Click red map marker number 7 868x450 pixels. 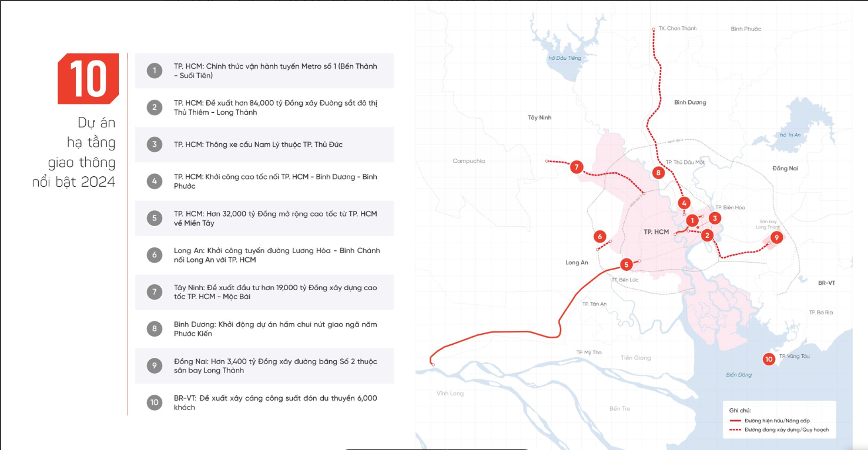click(577, 167)
